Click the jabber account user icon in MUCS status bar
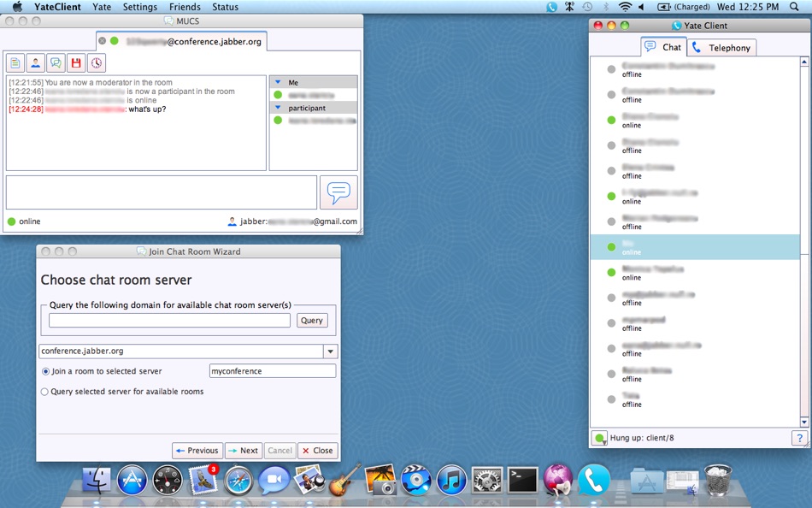812x508 pixels. click(232, 222)
